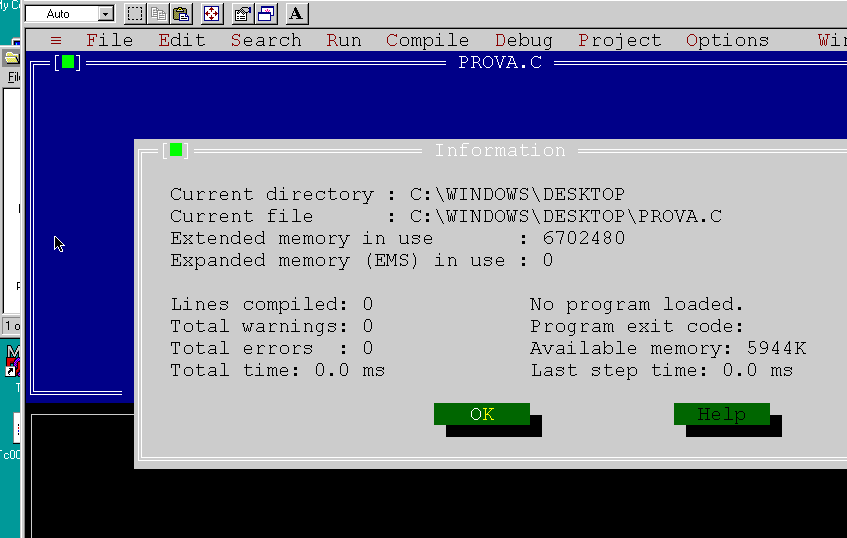The image size is (847, 538).
Task: Click the Mark selection toolbar icon
Action: click(x=135, y=14)
